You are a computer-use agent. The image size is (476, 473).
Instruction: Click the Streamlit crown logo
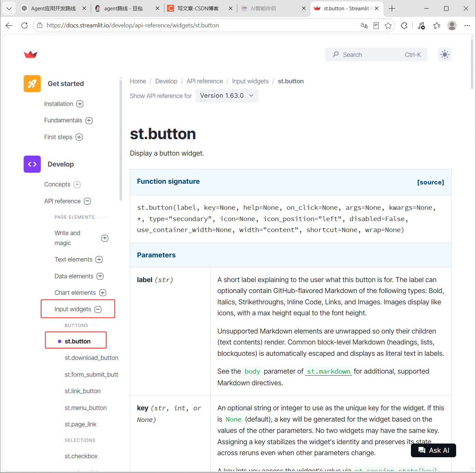click(30, 54)
